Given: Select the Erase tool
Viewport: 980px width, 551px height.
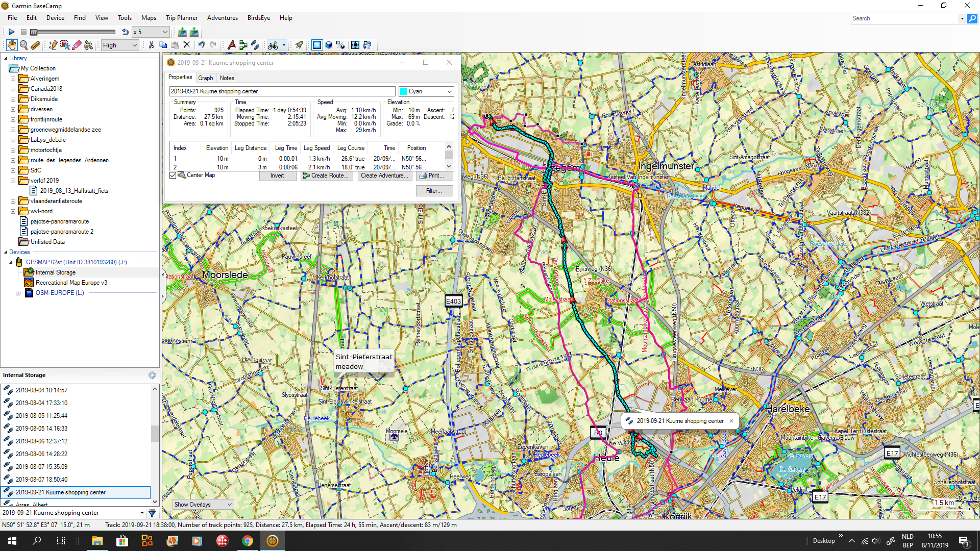Looking at the screenshot, I should click(77, 45).
